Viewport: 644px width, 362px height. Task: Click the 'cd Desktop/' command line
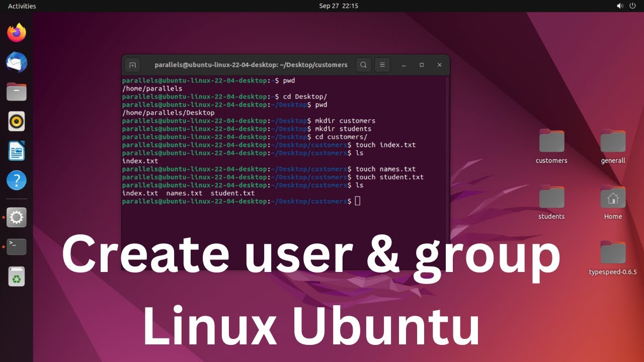(x=225, y=97)
